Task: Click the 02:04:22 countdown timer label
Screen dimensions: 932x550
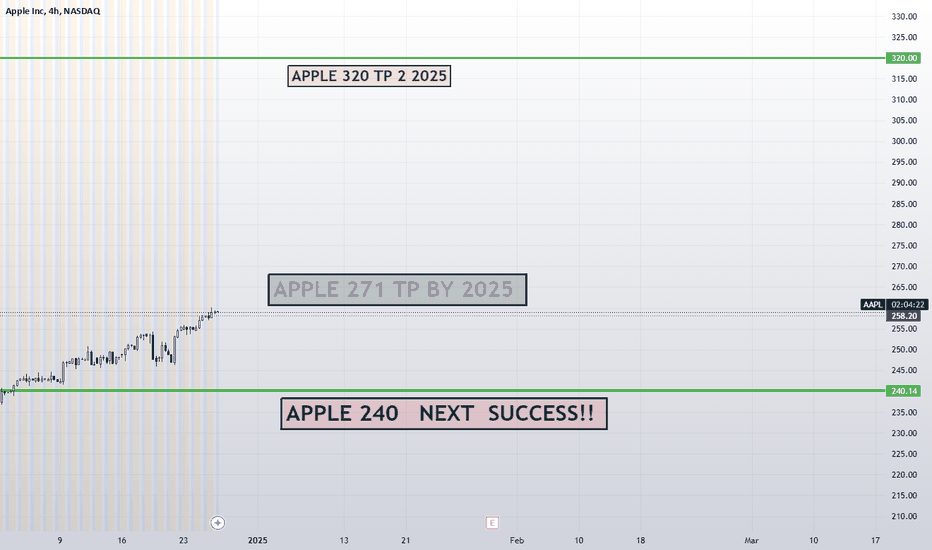Action: pyautogui.click(x=908, y=304)
